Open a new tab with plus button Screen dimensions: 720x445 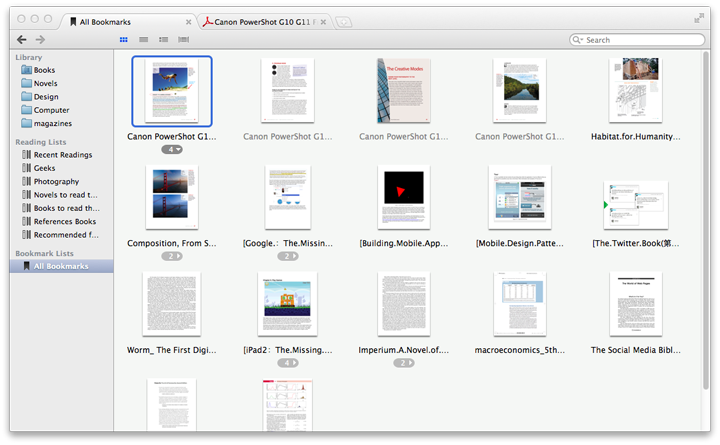point(343,22)
